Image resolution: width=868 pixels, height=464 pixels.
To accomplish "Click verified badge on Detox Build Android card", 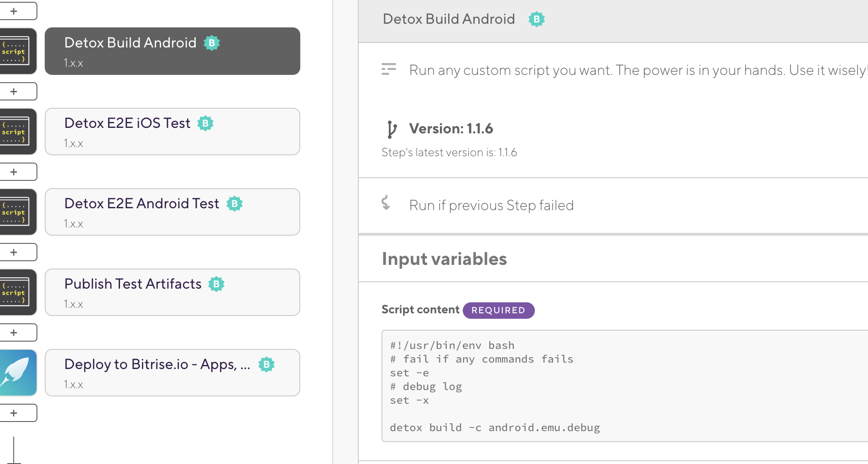I will tap(212, 43).
